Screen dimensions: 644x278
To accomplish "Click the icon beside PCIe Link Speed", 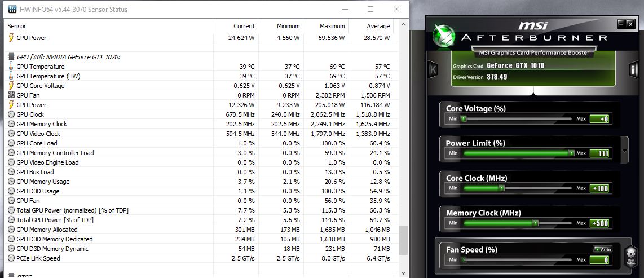I will pos(11,258).
